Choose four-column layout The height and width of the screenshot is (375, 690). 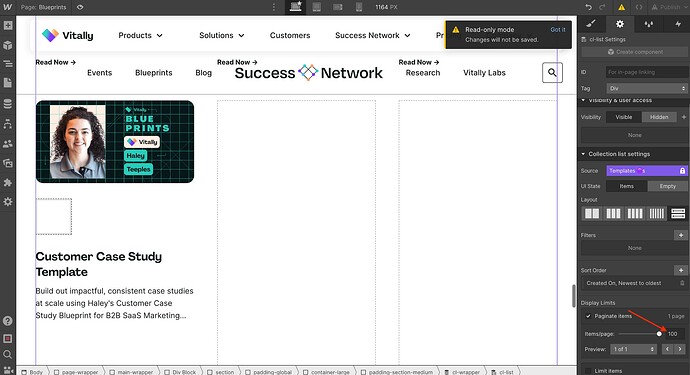[x=635, y=214]
